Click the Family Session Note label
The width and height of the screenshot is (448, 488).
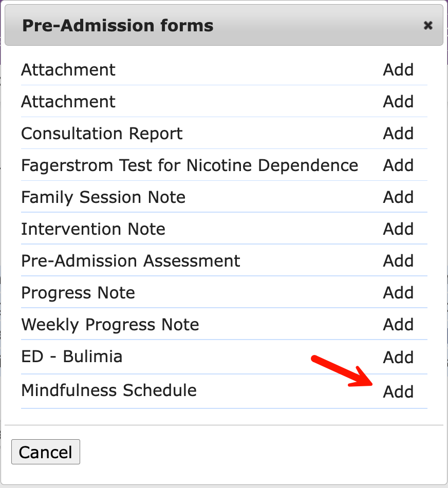coord(103,197)
